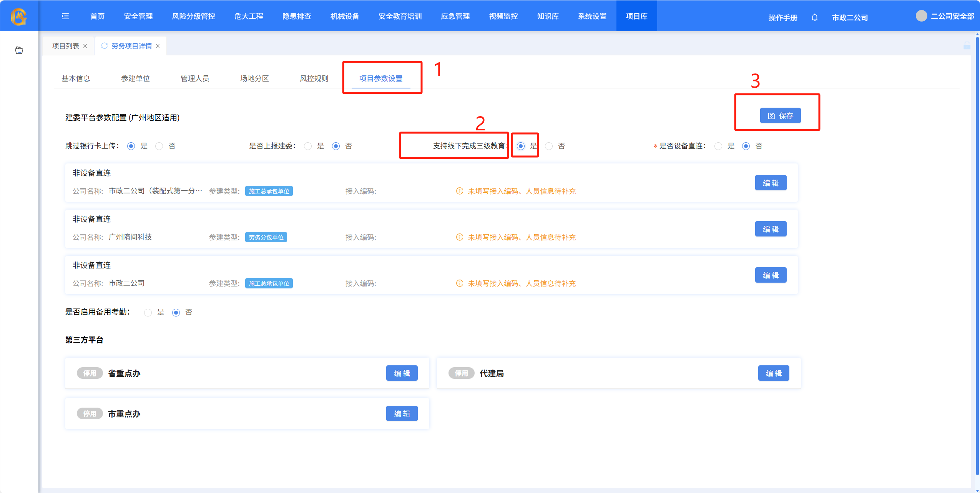
Task: Enable 是 for 是否启用备用考勤
Action: [148, 312]
